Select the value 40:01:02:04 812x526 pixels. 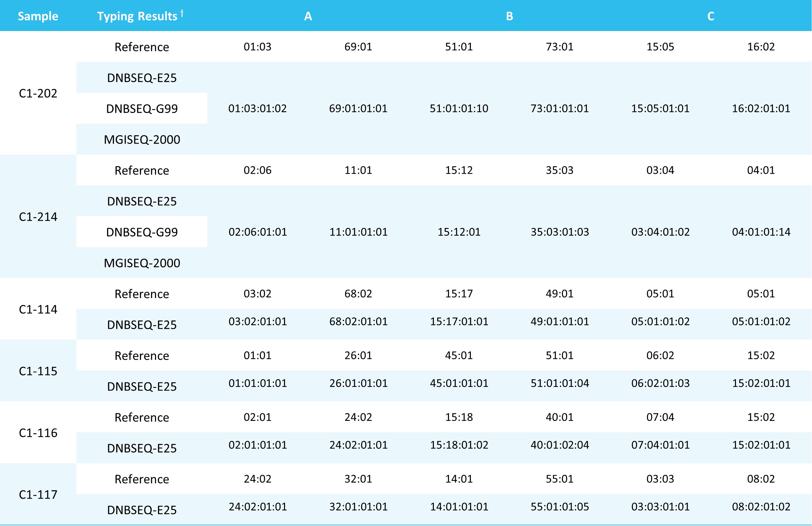coord(559,445)
